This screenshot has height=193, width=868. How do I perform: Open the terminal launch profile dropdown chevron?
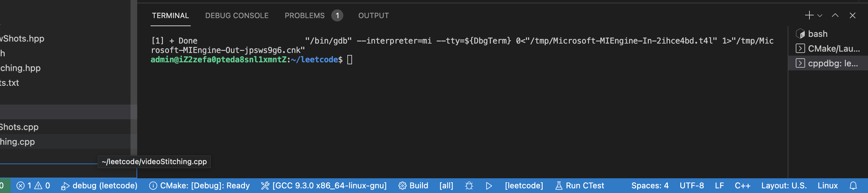[x=820, y=16]
